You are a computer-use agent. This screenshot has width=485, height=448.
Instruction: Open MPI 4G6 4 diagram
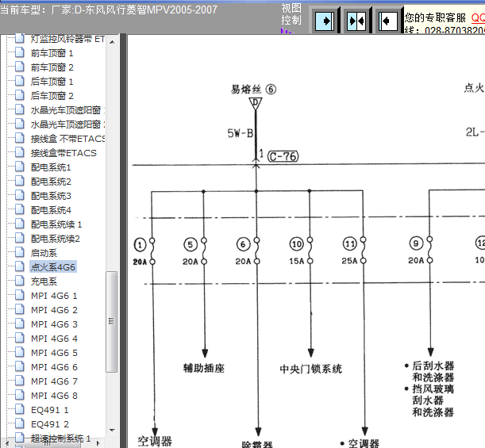[54, 339]
